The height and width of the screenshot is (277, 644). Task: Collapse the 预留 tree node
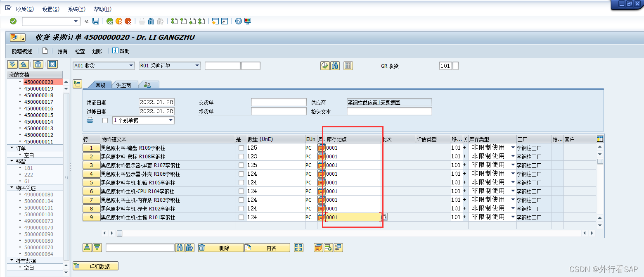click(x=12, y=161)
